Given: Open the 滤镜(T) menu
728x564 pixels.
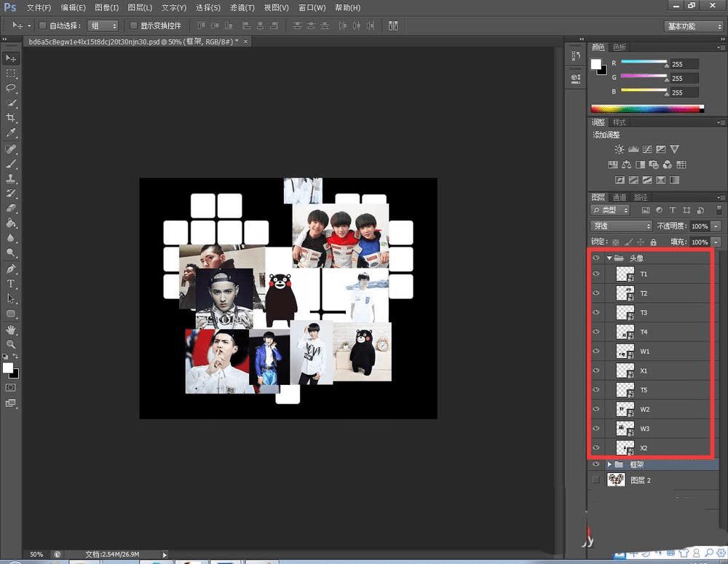Looking at the screenshot, I should pos(242,7).
